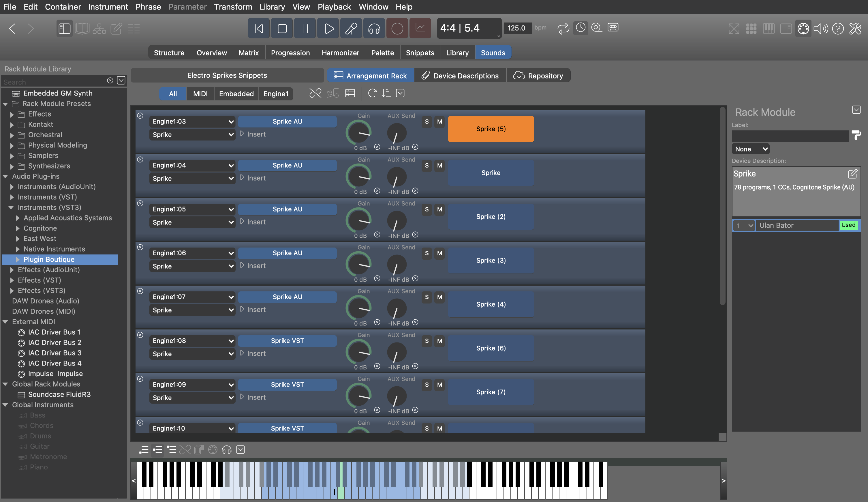868x502 pixels.
Task: Open the Transform menu
Action: coord(233,7)
